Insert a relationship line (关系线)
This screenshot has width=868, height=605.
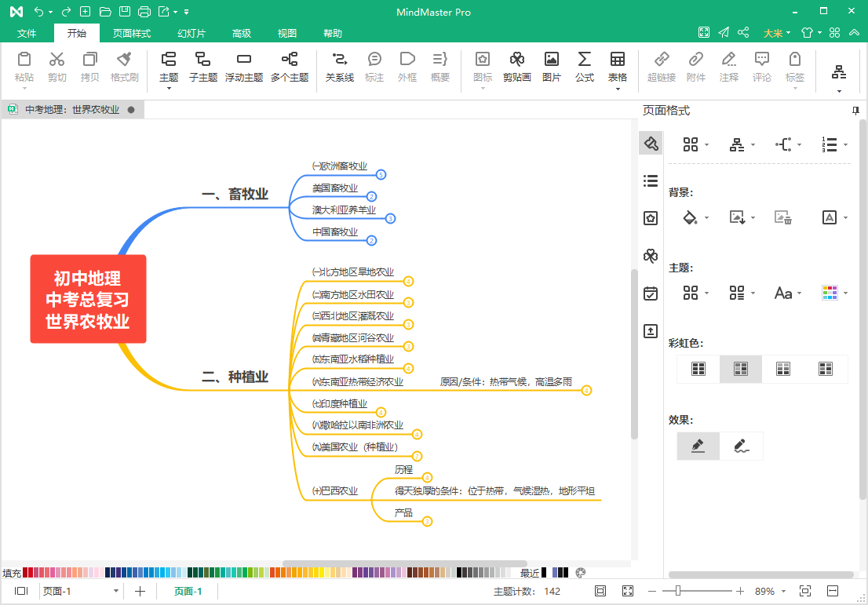coord(339,67)
